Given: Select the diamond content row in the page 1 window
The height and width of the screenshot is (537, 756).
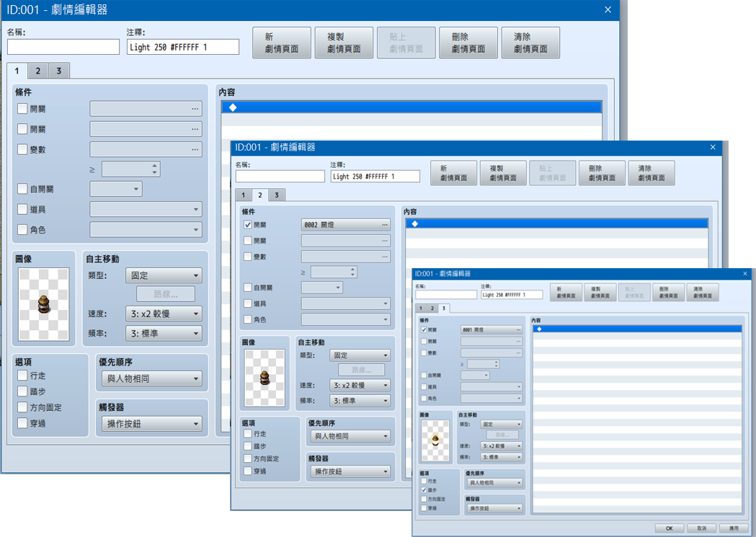Looking at the screenshot, I should (412, 107).
